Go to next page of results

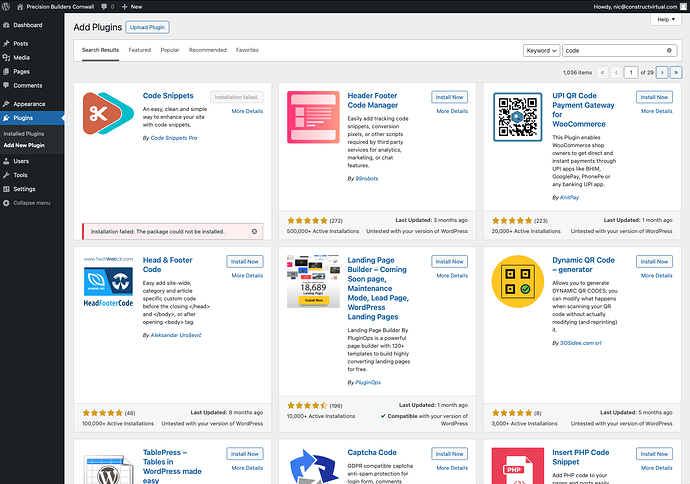pos(661,72)
